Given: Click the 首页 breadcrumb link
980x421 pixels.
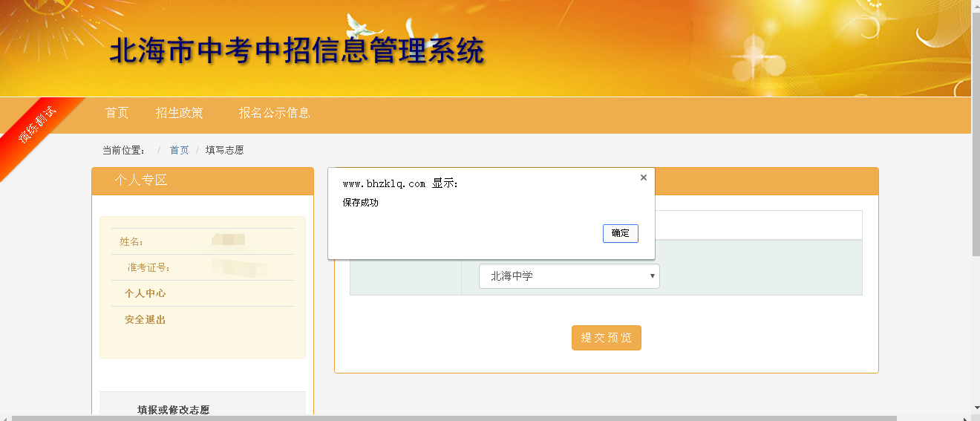Looking at the screenshot, I should tap(179, 150).
